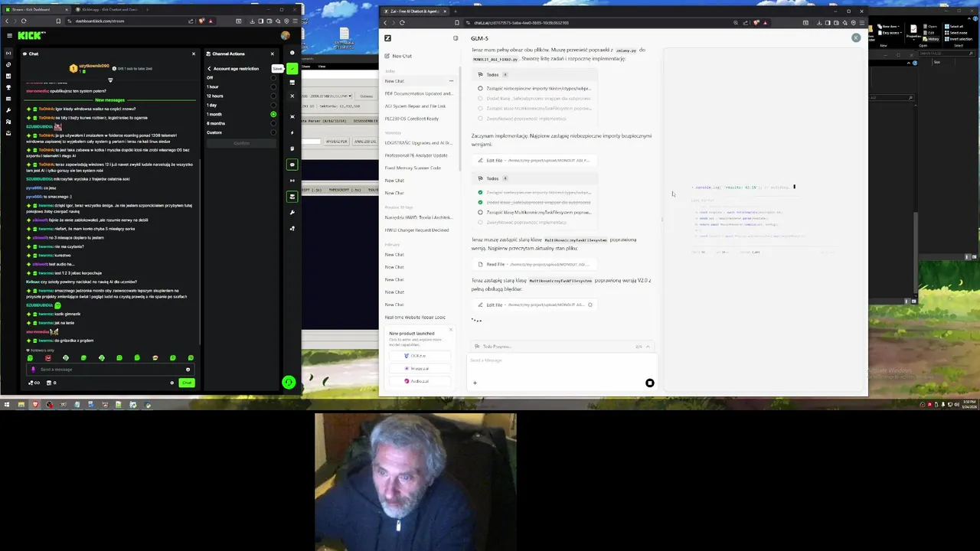Close the New product launched card
980x551 pixels.
(x=450, y=330)
